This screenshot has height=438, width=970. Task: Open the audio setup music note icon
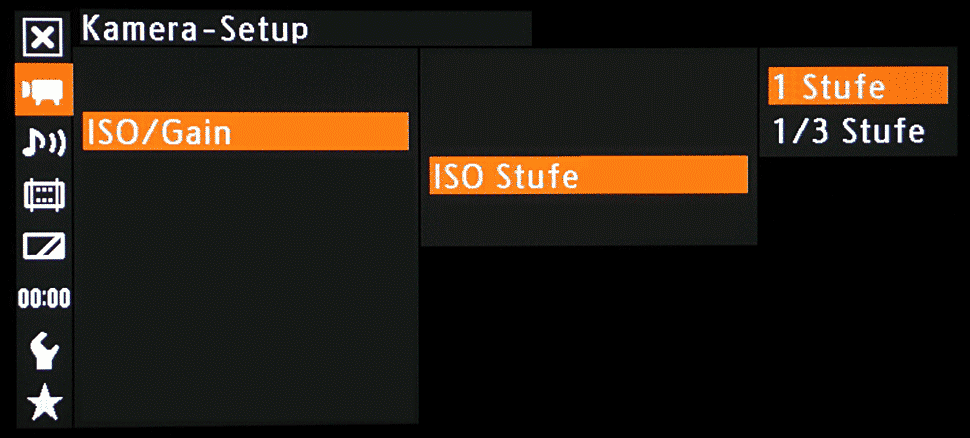coord(41,143)
